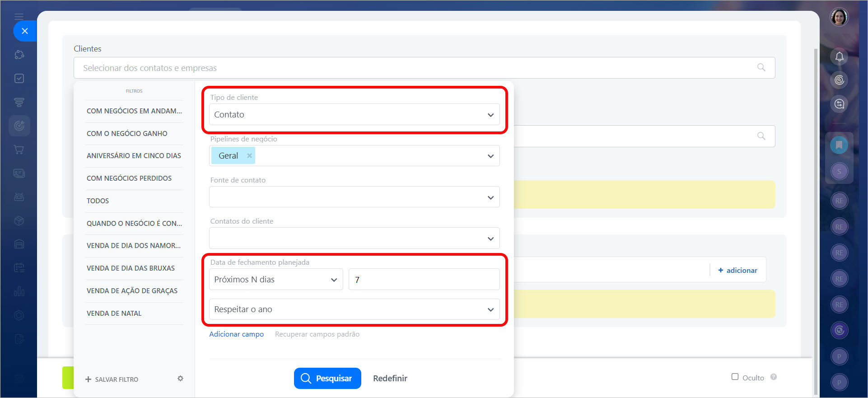868x398 pixels.
Task: Select filter VENDA DE AÇÃO DE GRAÇAS
Action: coord(134,291)
